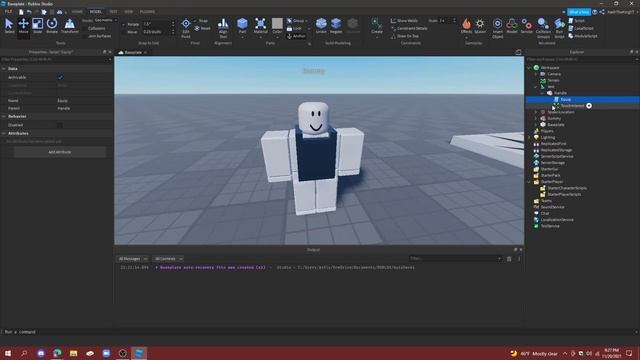The height and width of the screenshot is (360, 640).
Task: Toggle the Join Surfaces checkbox
Action: point(85,36)
